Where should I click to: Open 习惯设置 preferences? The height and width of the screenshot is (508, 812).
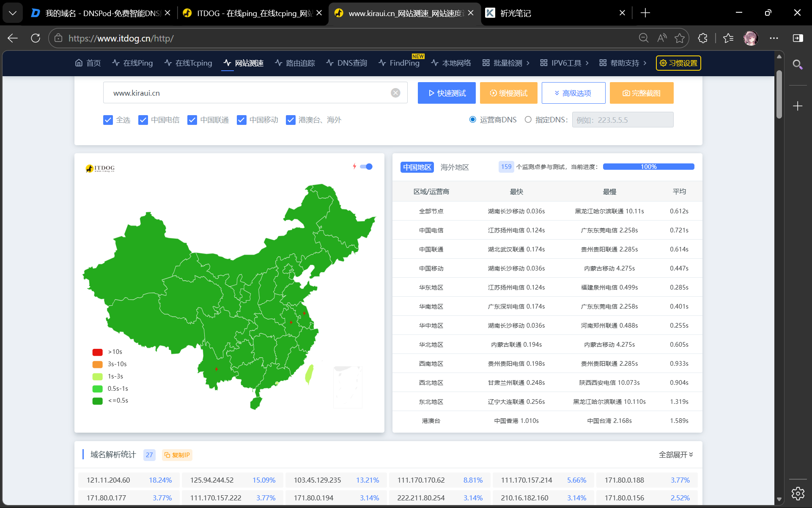[678, 63]
